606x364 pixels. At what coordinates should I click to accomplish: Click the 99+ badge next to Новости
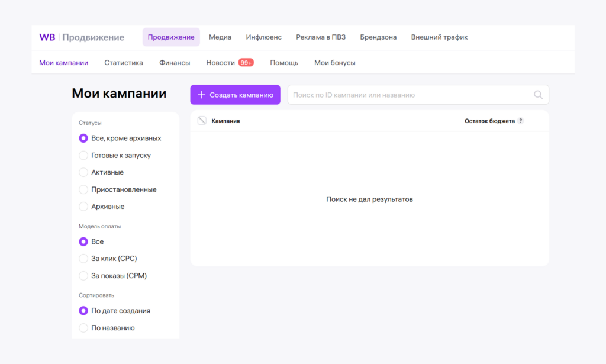247,62
